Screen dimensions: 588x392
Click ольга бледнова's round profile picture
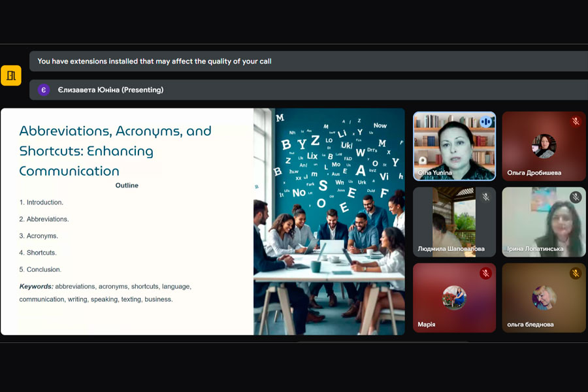pos(544,297)
